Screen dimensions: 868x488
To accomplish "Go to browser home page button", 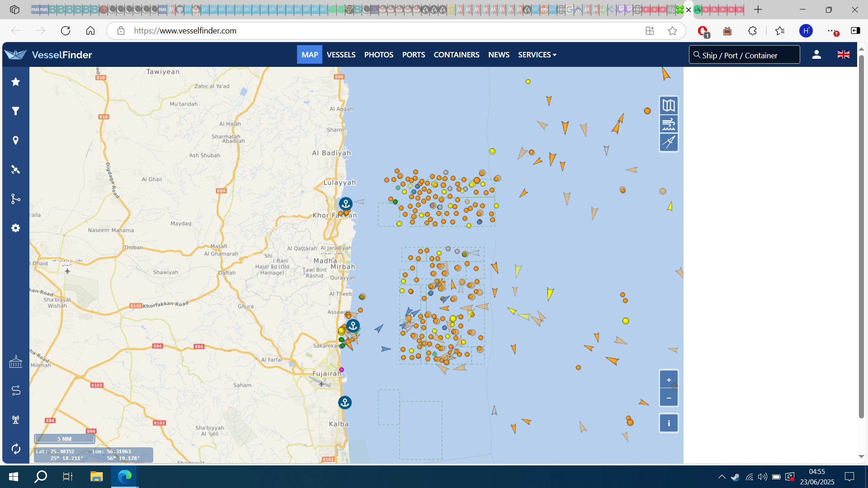I will pos(90,31).
